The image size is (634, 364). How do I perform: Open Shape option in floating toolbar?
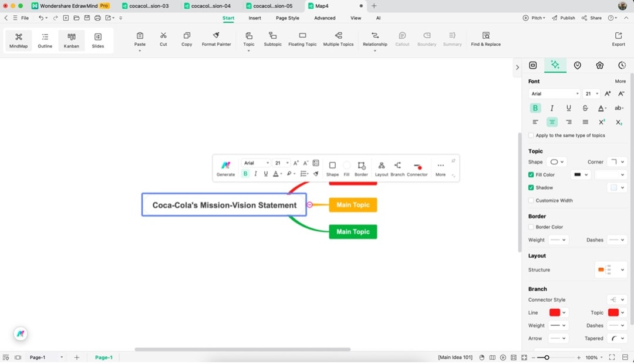click(x=332, y=168)
